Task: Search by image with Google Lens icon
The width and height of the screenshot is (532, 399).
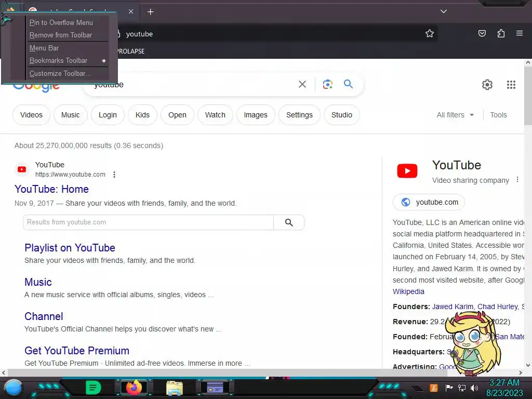Action: [x=327, y=84]
